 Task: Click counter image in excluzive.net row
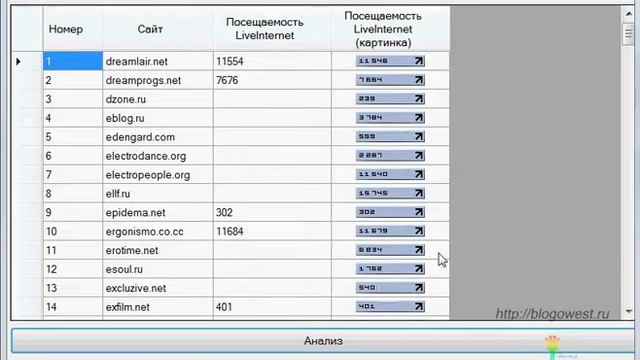(x=390, y=288)
